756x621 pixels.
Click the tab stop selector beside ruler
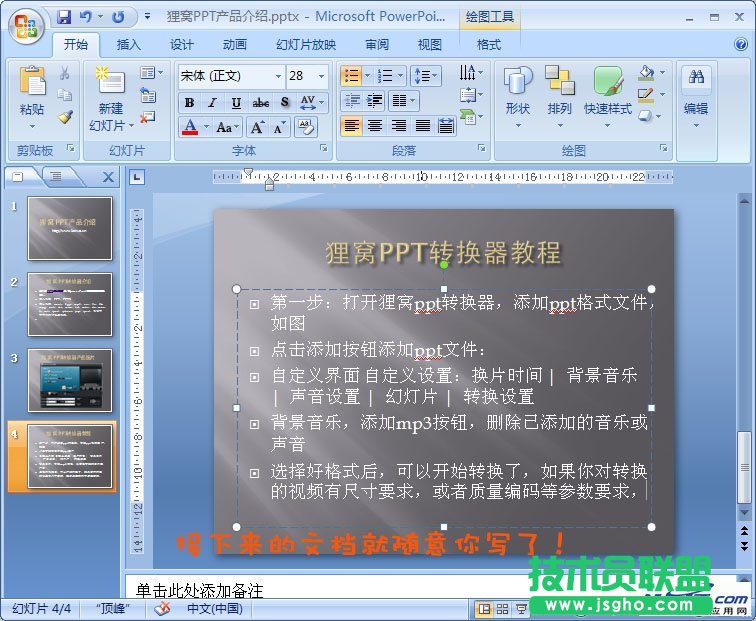coord(137,177)
